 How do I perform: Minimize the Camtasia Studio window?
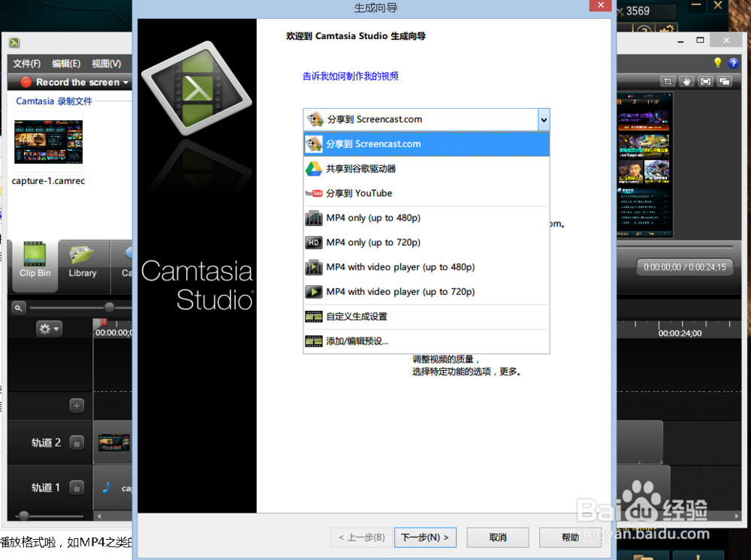pos(680,41)
